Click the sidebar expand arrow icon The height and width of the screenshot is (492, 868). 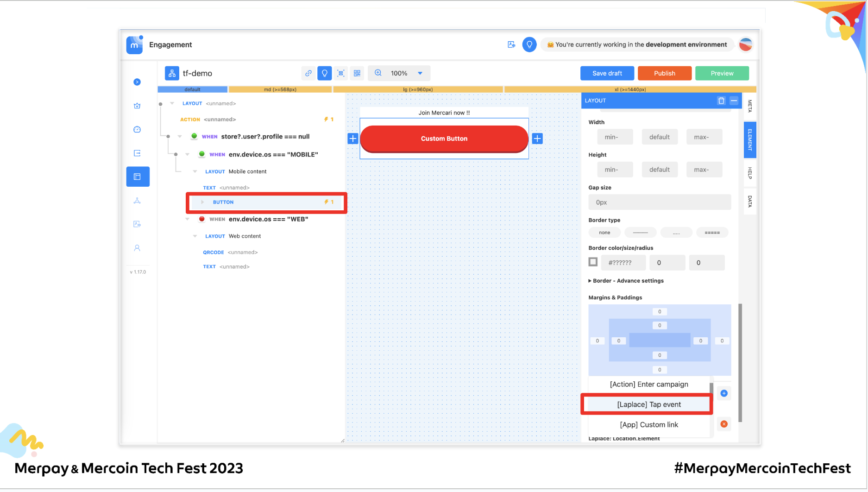[x=137, y=82]
